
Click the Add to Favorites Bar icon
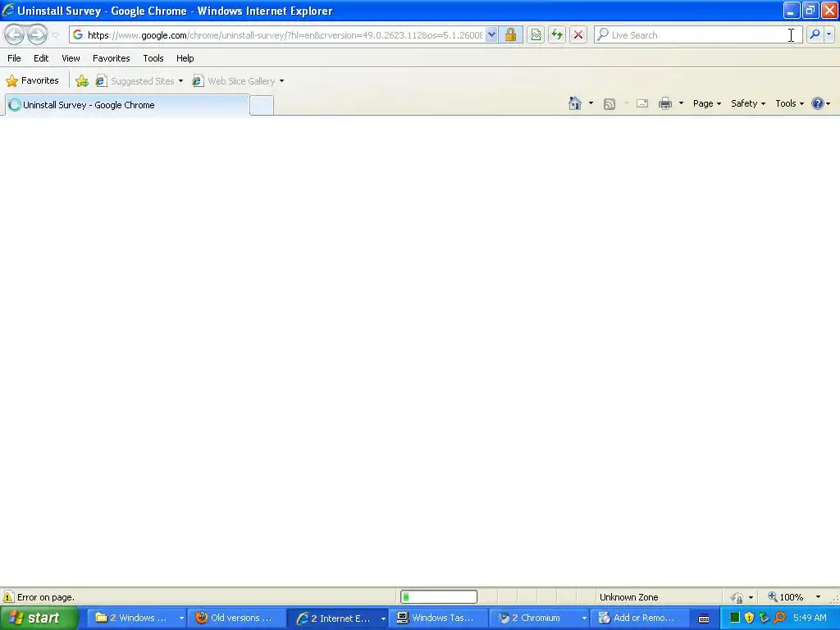tap(82, 81)
